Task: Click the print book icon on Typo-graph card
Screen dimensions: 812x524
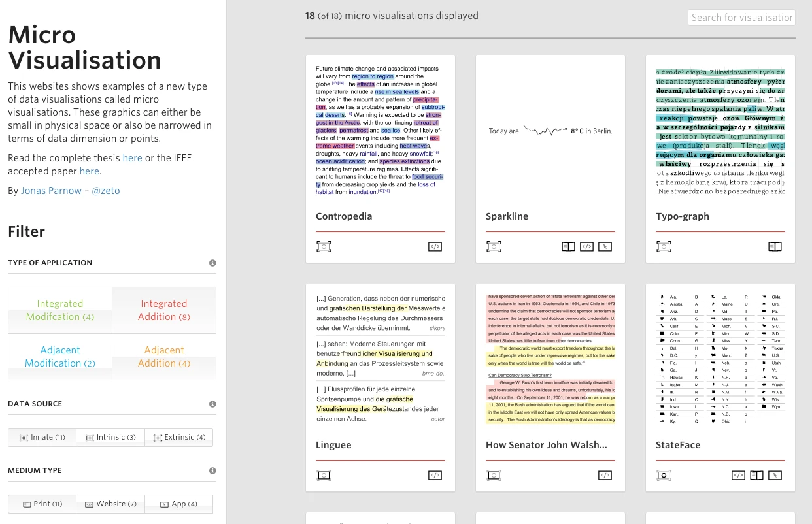Action: (x=775, y=246)
